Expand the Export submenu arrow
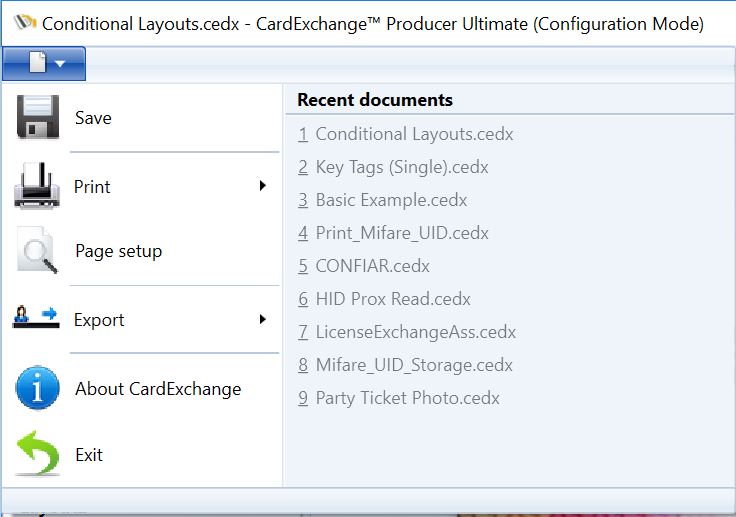Image resolution: width=736 pixels, height=517 pixels. point(263,319)
